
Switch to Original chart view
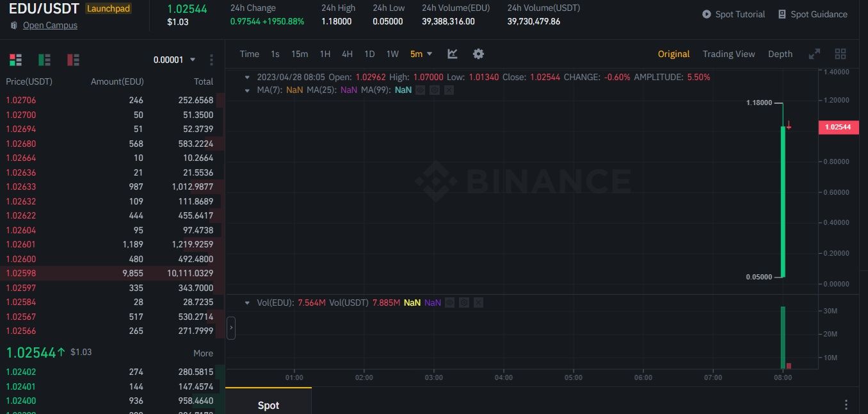[674, 54]
